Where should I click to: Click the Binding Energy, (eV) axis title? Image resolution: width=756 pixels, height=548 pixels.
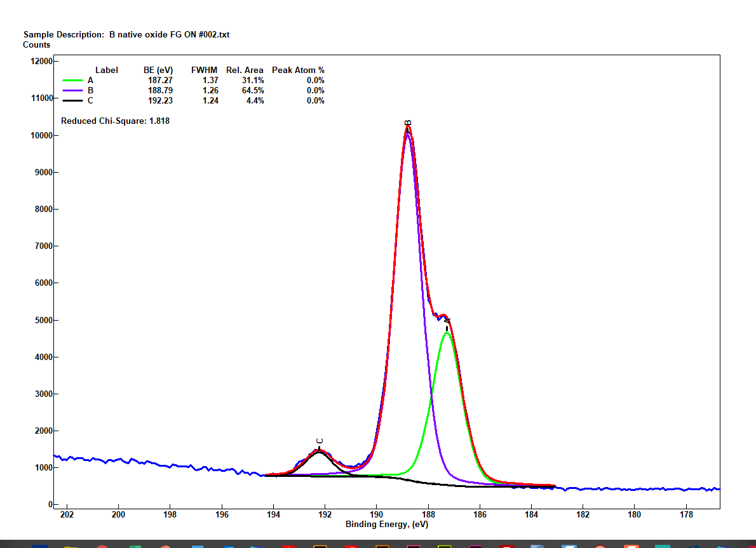click(388, 525)
